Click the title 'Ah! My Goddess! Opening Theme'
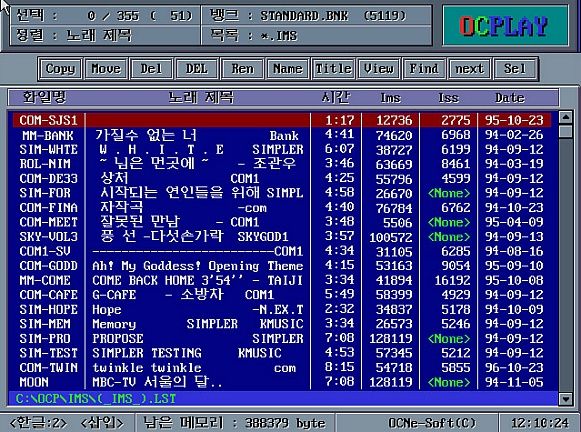The height and width of the screenshot is (432, 581). coord(198,266)
